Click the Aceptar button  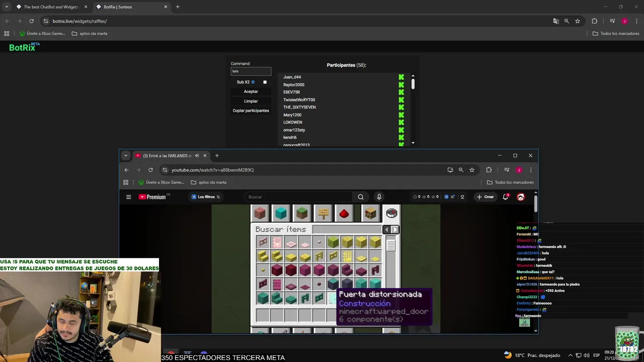251,92
